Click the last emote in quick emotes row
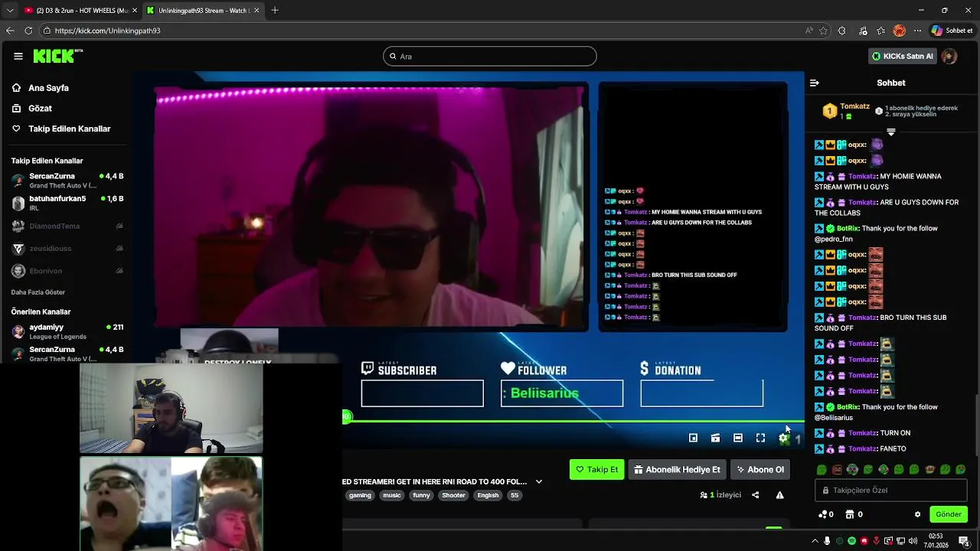This screenshot has height=551, width=980. pos(961,469)
